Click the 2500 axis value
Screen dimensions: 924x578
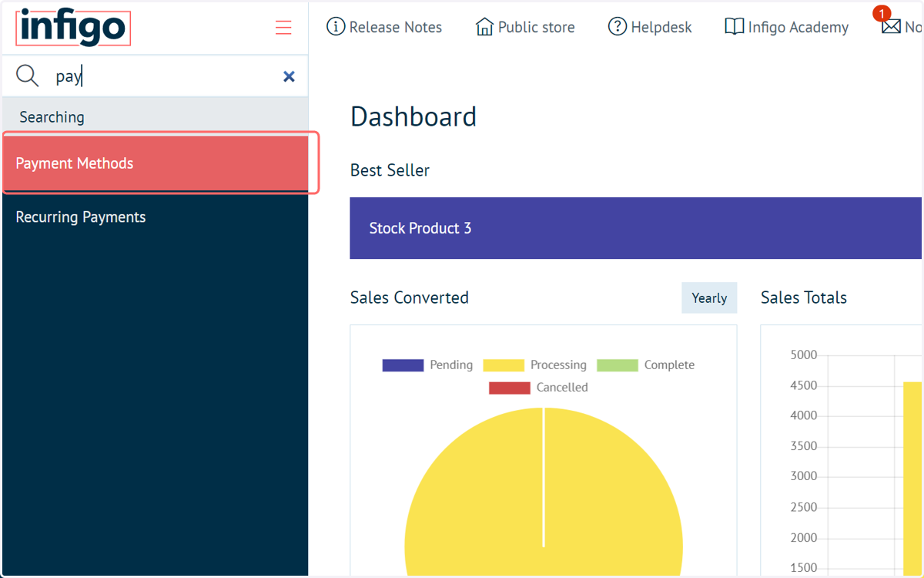804,507
